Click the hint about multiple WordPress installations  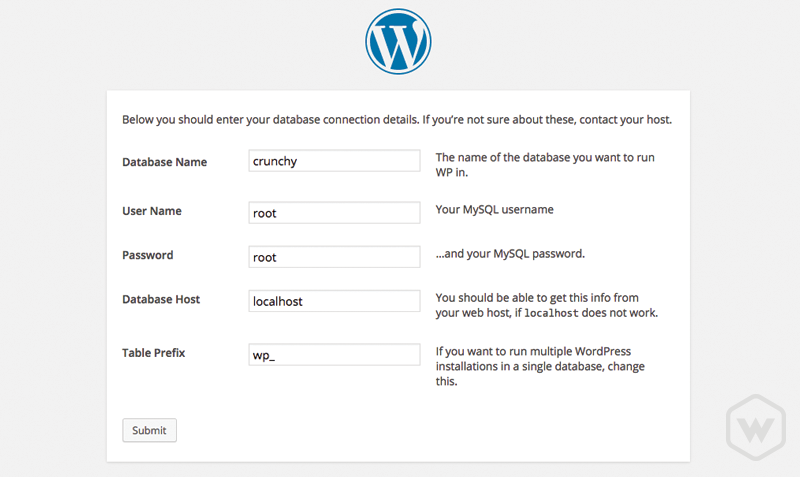(540, 366)
